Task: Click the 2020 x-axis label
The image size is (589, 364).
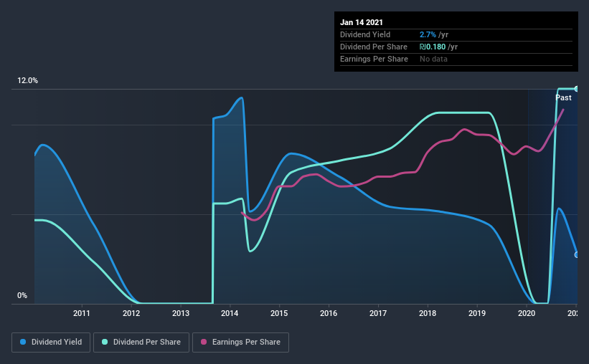Action: coord(527,313)
